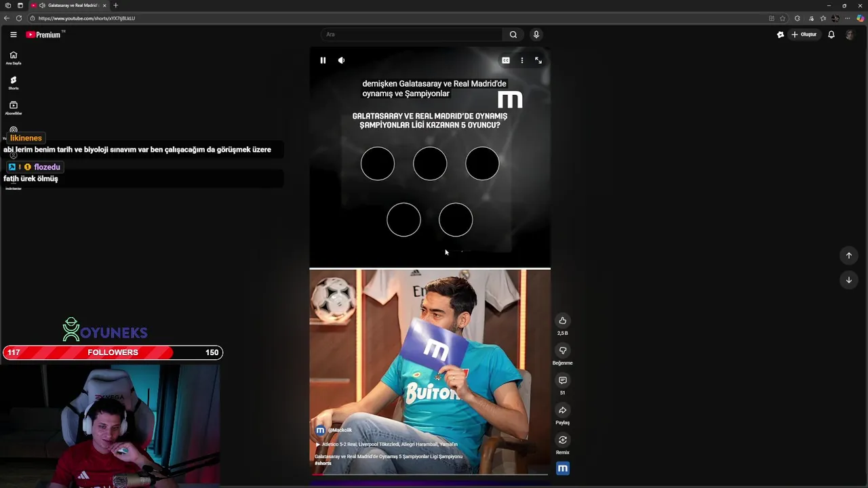
Task: Open Ana Sayfa in the sidebar
Action: click(14, 58)
